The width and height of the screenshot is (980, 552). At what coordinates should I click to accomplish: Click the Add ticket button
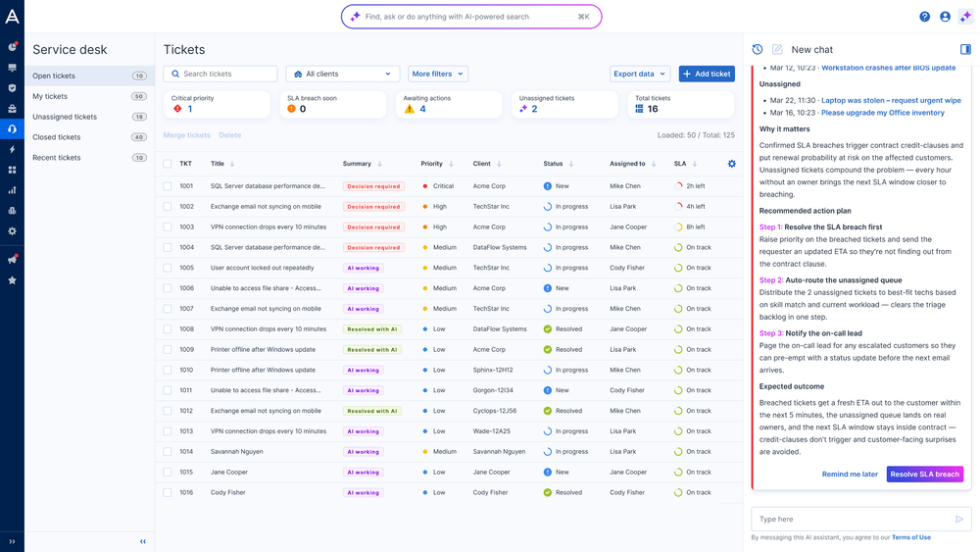tap(707, 74)
